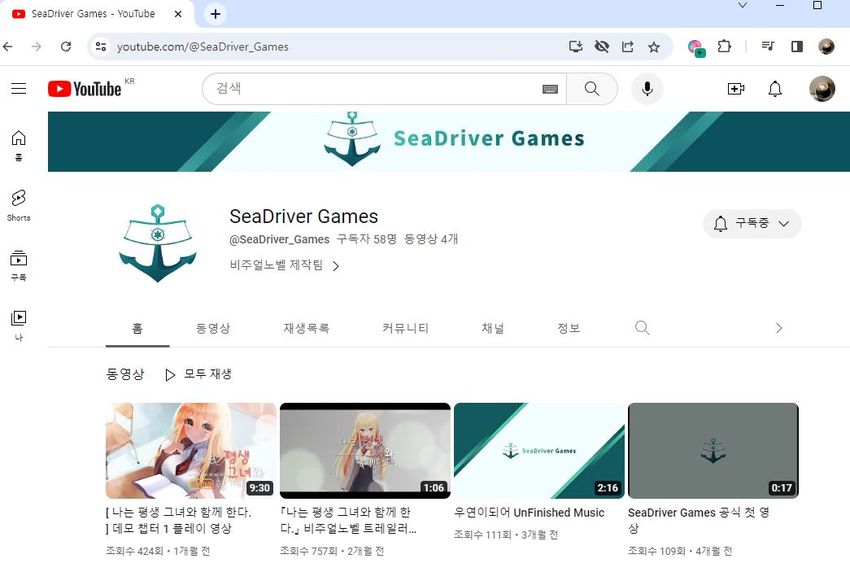Open title '데모 챕터 1 플레이 영상'
The width and height of the screenshot is (850, 564).
[178, 520]
